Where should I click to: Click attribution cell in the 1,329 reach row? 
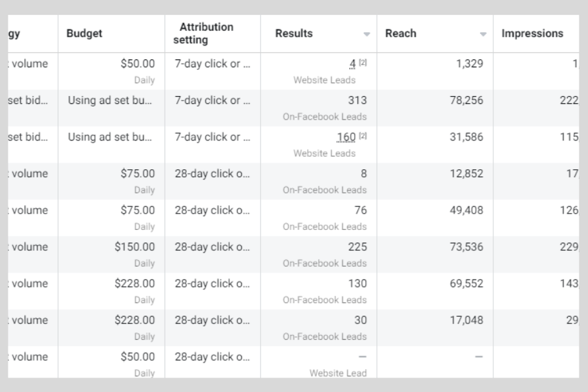(x=212, y=64)
